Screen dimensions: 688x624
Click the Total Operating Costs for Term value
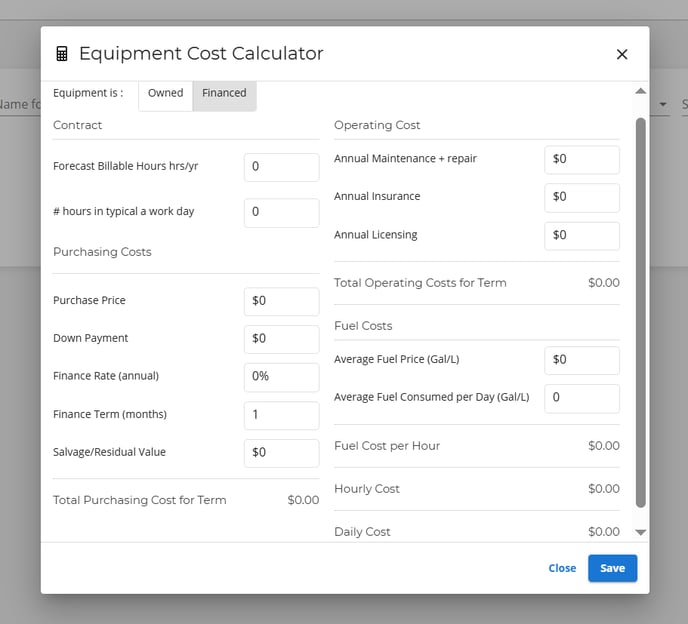click(x=604, y=283)
